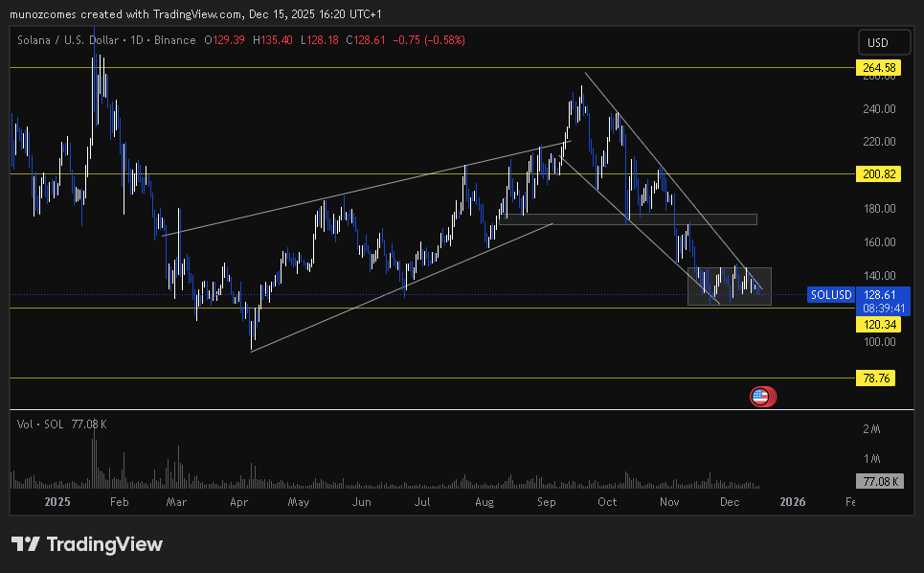The height and width of the screenshot is (573, 924).
Task: Click the 160.00 price axis label
Action: coord(879,242)
